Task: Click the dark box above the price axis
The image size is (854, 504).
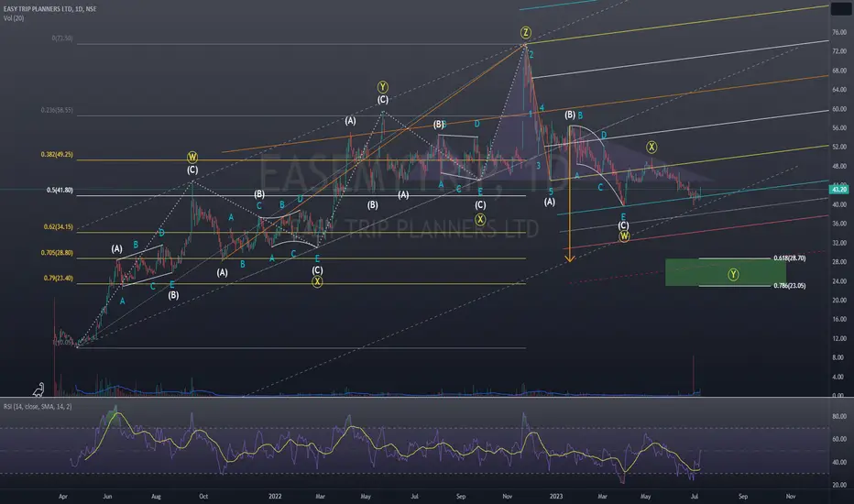Action: tap(840, 9)
